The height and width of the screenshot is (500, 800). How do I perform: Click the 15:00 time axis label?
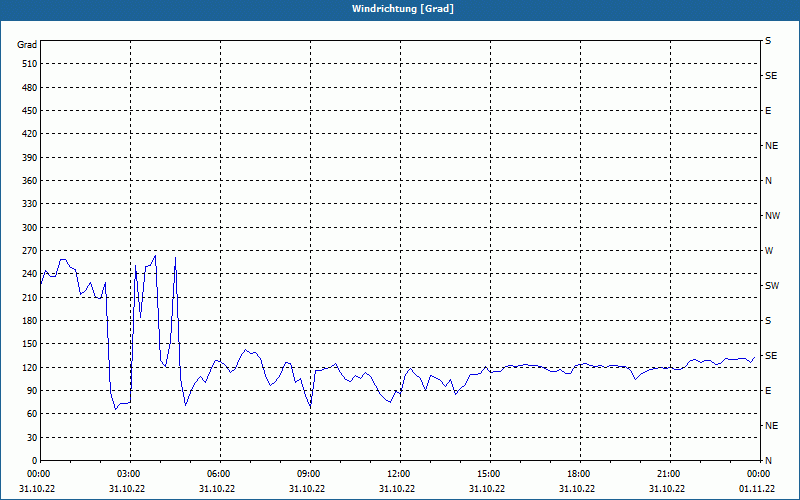[x=490, y=474]
